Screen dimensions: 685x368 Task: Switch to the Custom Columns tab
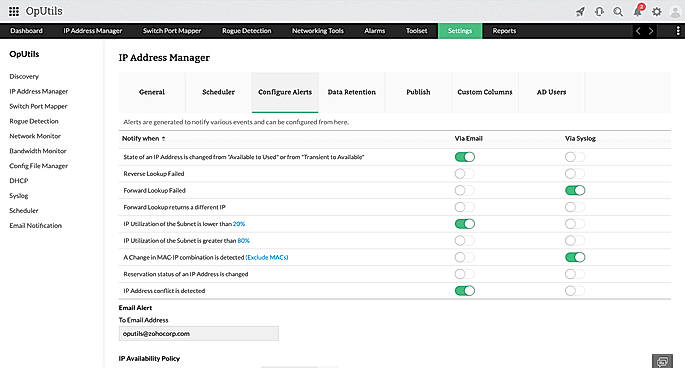click(484, 92)
